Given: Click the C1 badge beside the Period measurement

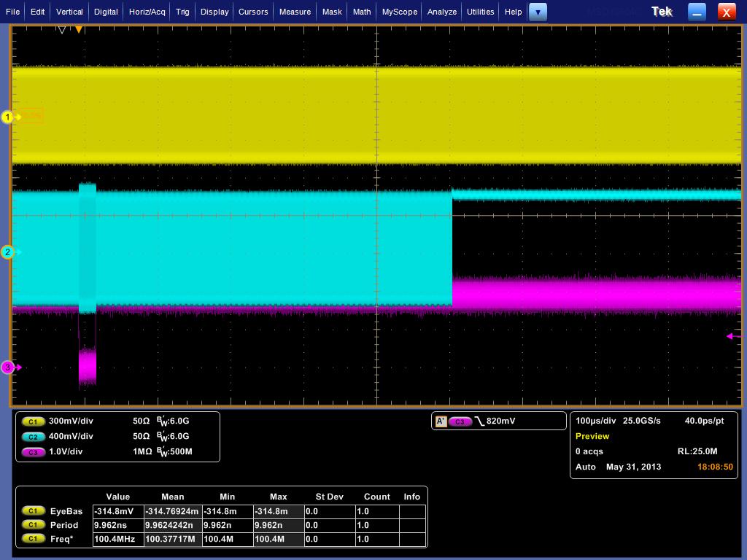Looking at the screenshot, I should click(33, 525).
